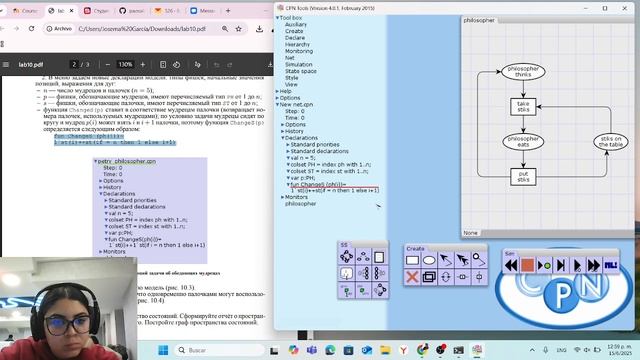
Task: Select the 'take stiks' transition
Action: point(523,107)
